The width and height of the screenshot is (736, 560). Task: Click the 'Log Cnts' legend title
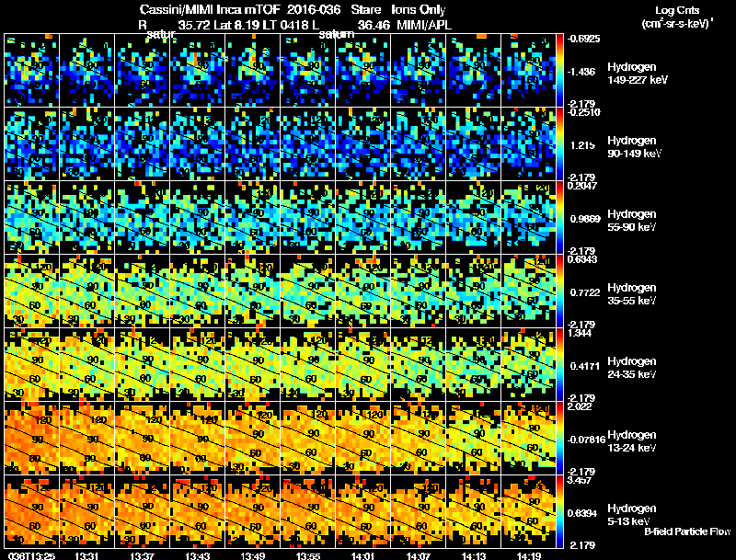click(676, 10)
